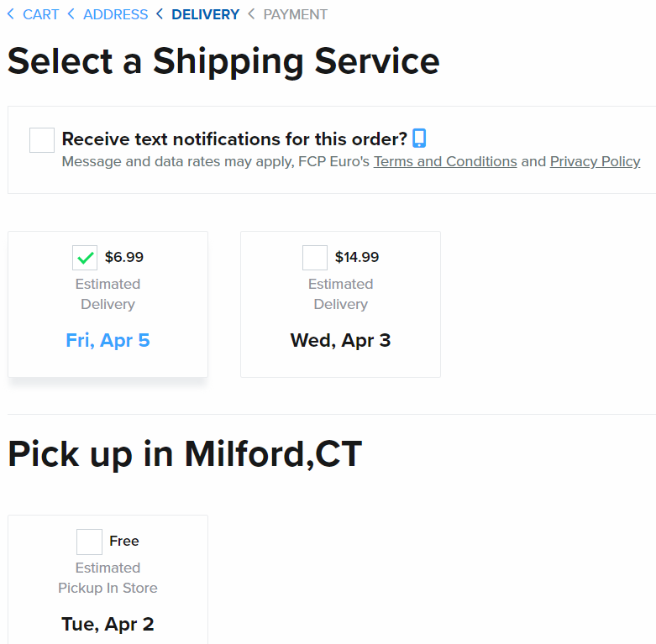656x644 pixels.
Task: Open the Privacy Policy link
Action: (x=595, y=161)
